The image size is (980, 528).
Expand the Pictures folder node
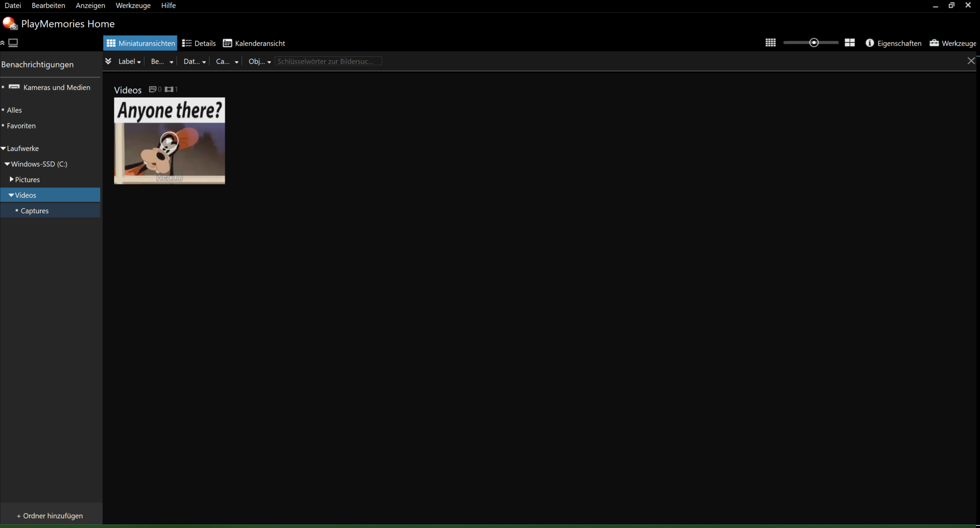(12, 179)
